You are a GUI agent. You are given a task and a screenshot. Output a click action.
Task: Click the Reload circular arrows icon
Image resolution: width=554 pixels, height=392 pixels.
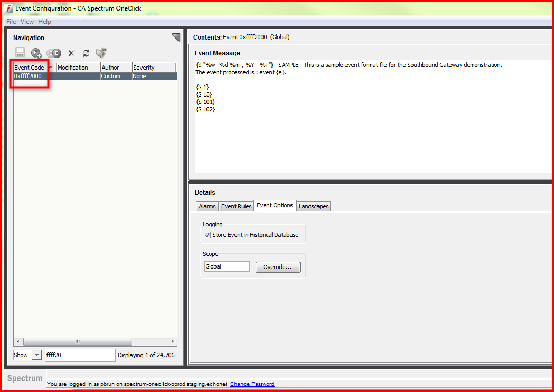click(x=86, y=53)
